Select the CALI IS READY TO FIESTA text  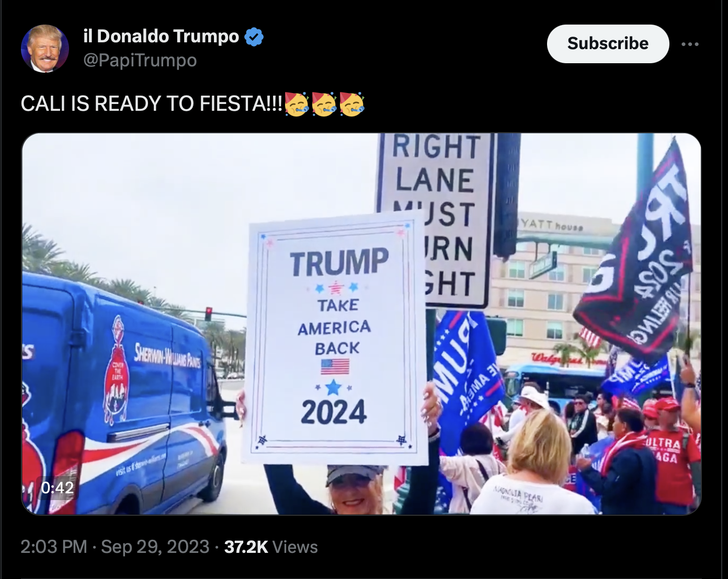tap(152, 103)
